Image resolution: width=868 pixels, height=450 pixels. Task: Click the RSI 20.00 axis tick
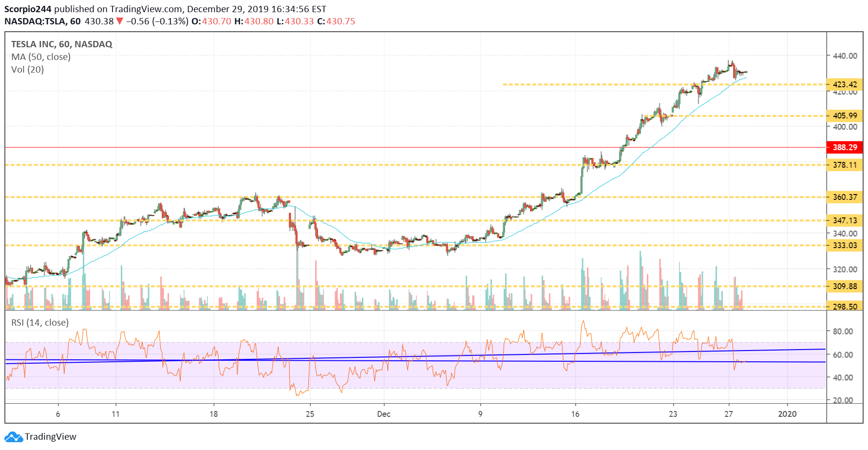[x=843, y=400]
